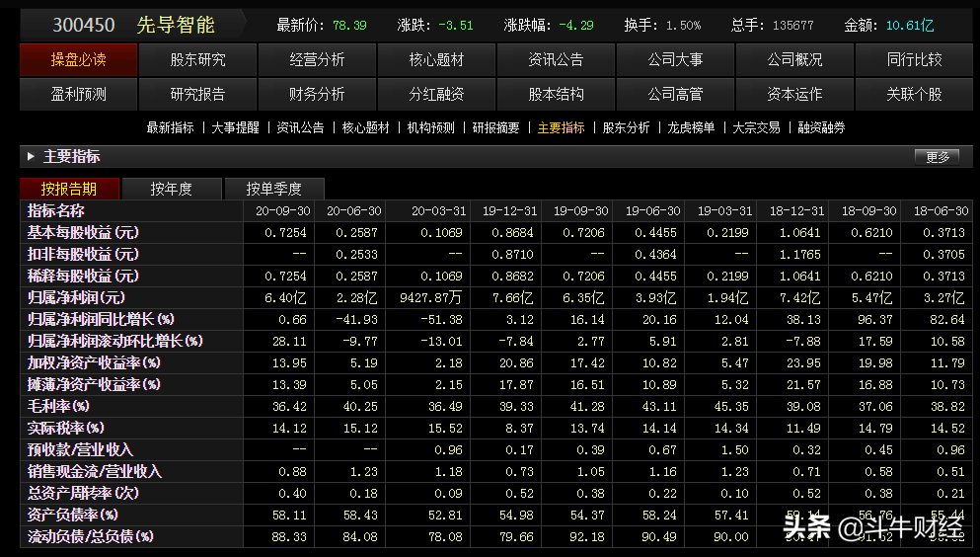
Task: Open 研究报告 tab
Action: [x=197, y=95]
